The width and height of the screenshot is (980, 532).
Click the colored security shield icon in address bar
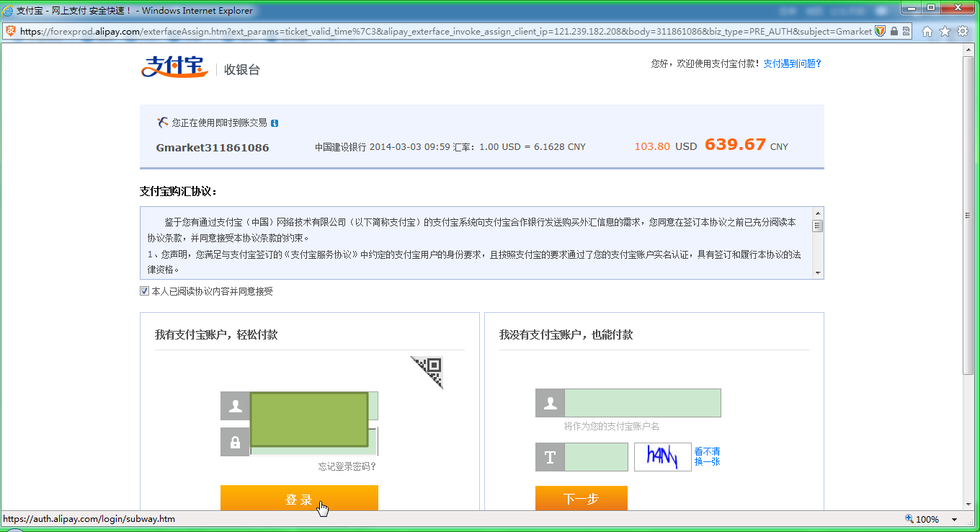[x=880, y=32]
